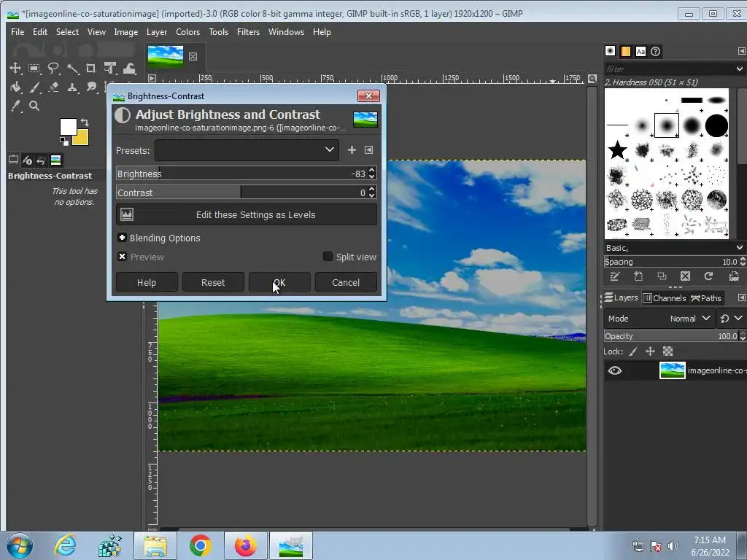Switch to Patterns tab in top dock
747x560 pixels.
pos(625,52)
